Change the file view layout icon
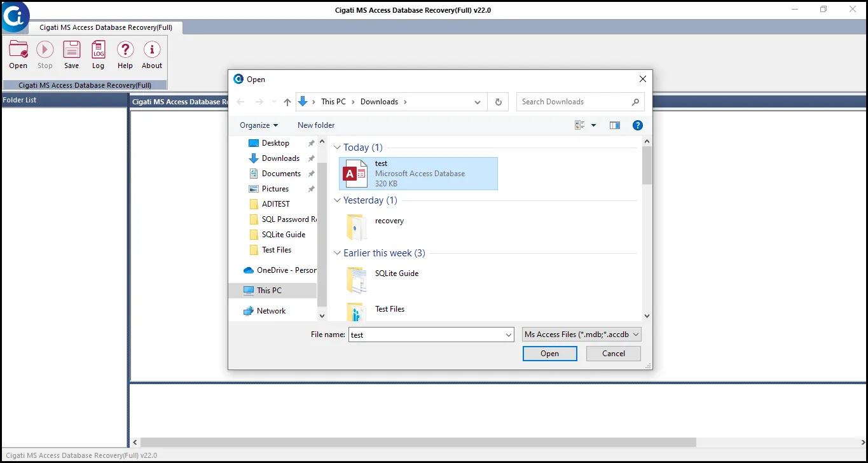 coord(580,125)
